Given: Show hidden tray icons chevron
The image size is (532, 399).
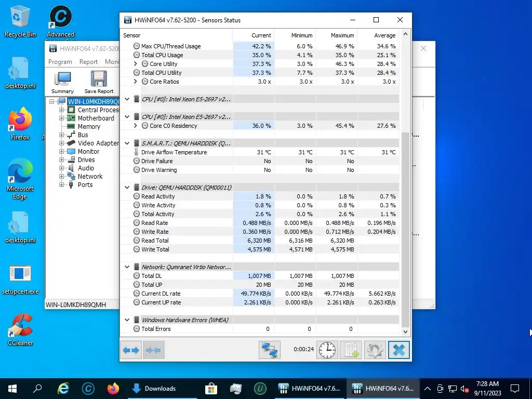Looking at the screenshot, I should 428,389.
